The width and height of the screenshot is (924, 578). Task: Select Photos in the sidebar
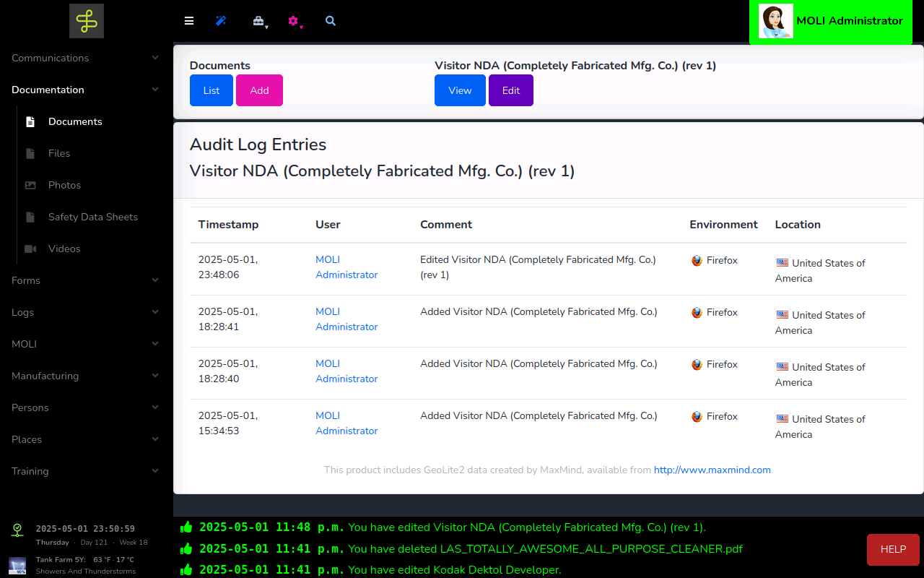pos(64,185)
